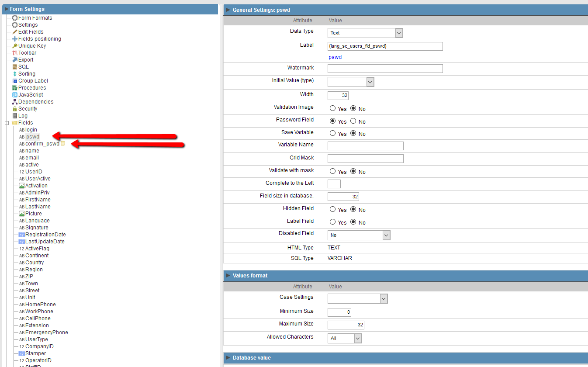Click the Watermark input field

click(x=385, y=69)
